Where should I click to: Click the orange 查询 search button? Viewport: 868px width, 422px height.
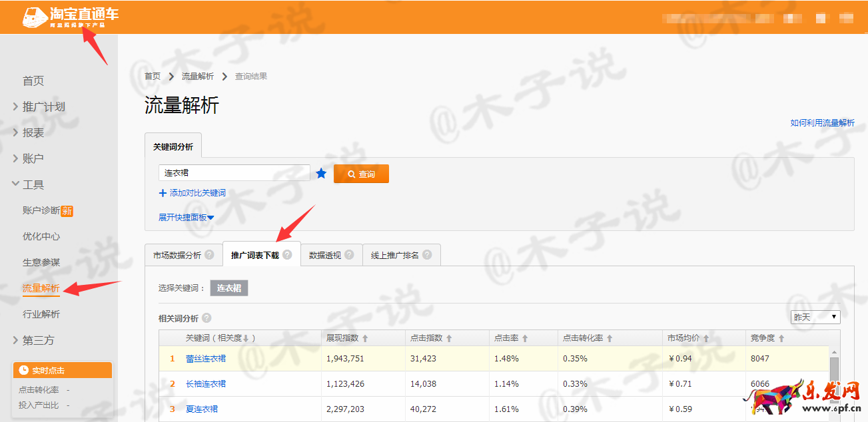pos(361,174)
